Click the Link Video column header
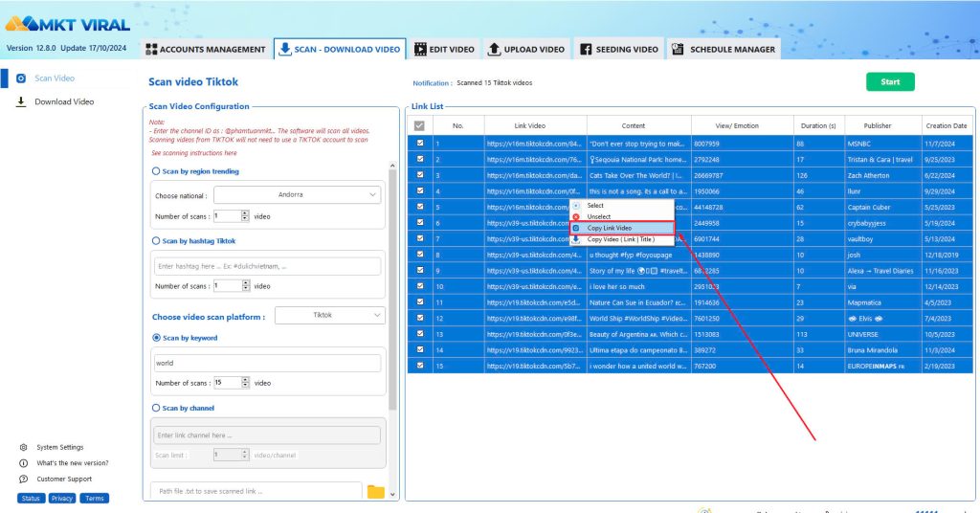The image size is (980, 513). point(536,125)
